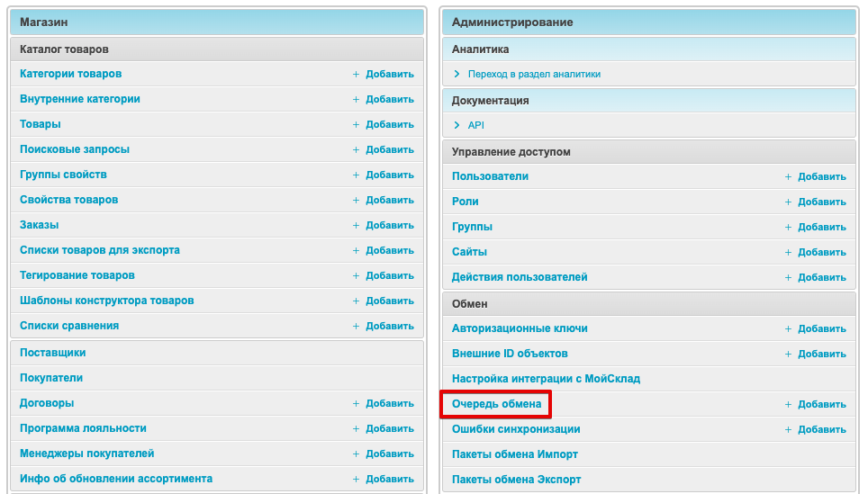The width and height of the screenshot is (868, 494).
Task: Open Пакеты обмена Импорт
Action: (x=515, y=454)
